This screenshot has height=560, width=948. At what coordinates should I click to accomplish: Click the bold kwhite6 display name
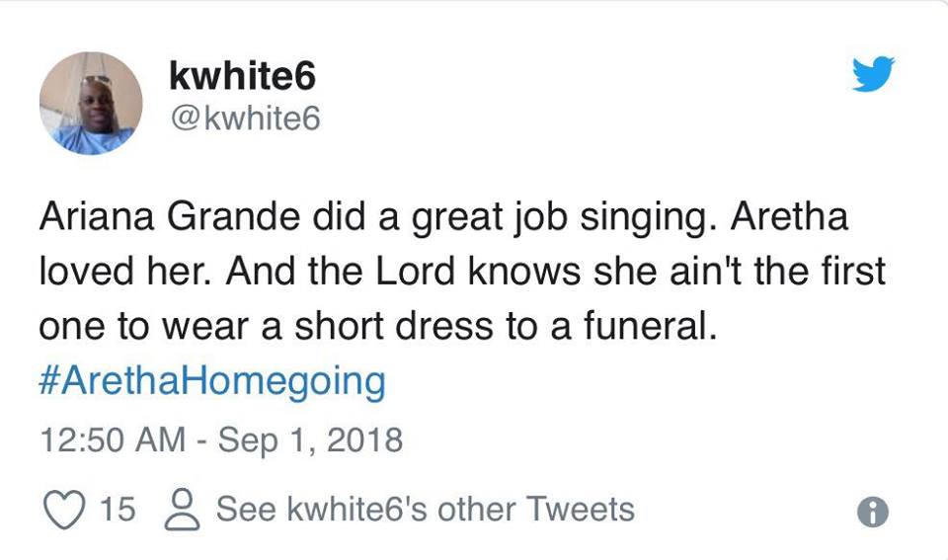pyautogui.click(x=243, y=78)
